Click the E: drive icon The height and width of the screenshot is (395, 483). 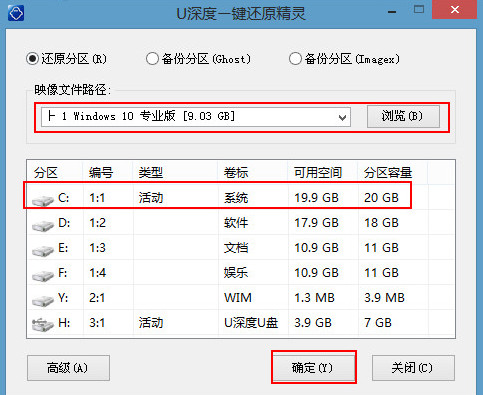point(43,250)
